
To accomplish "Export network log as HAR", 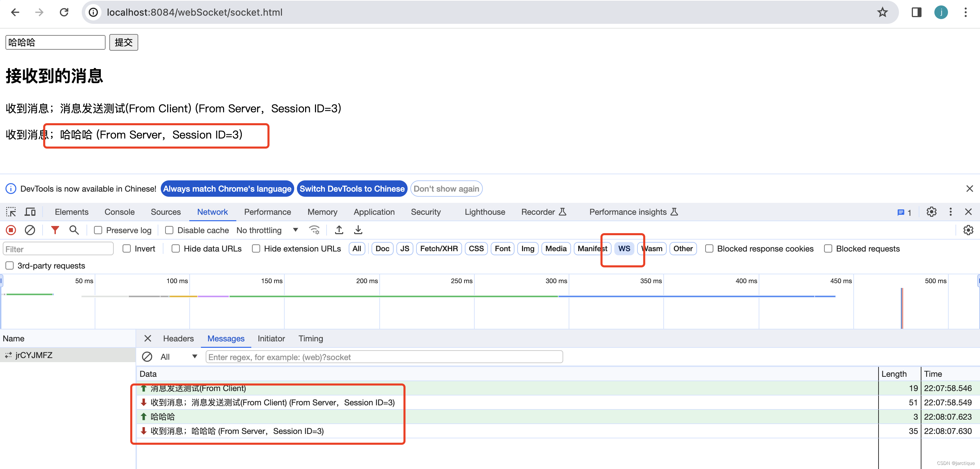I will [x=358, y=230].
